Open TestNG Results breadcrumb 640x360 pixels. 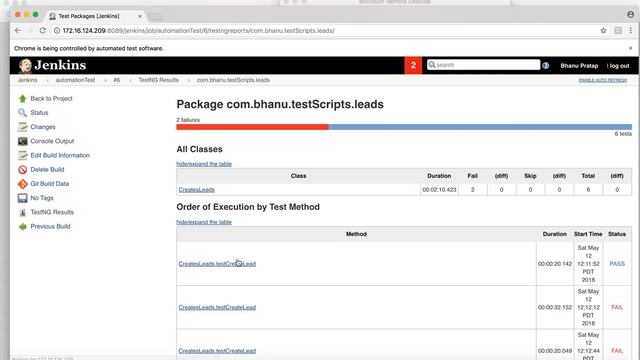point(158,80)
